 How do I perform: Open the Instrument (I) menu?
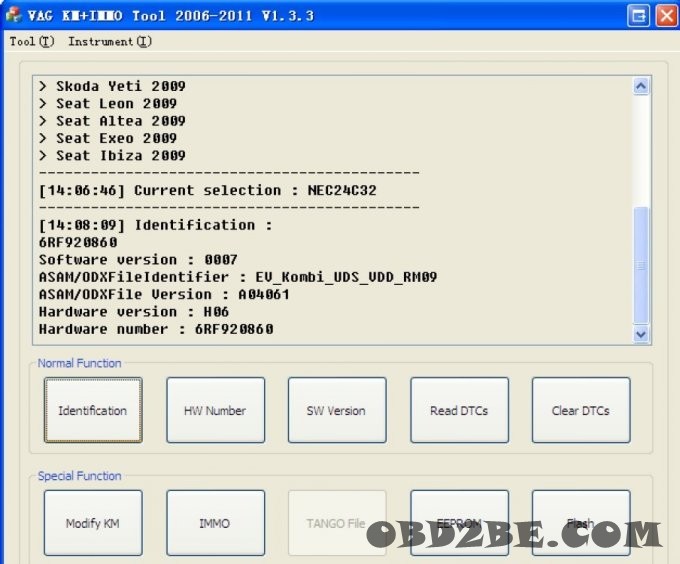(x=110, y=42)
